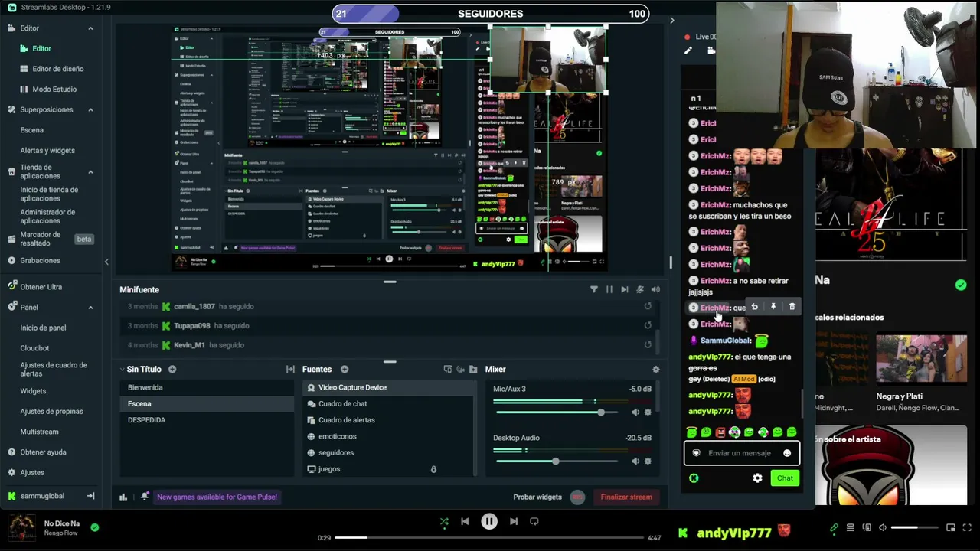Remove No Dice Na from liked songs
The image size is (980, 551).
pos(95,527)
